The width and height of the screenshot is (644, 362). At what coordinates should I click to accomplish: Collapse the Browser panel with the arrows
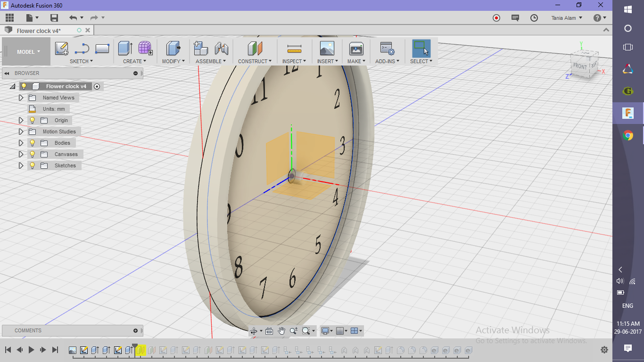(7, 74)
